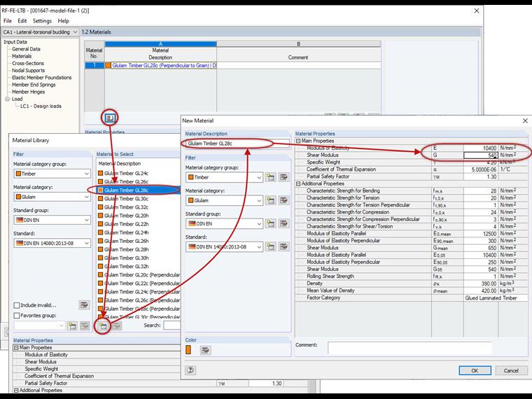Open the File menu
This screenshot has height=399, width=532.
point(8,21)
